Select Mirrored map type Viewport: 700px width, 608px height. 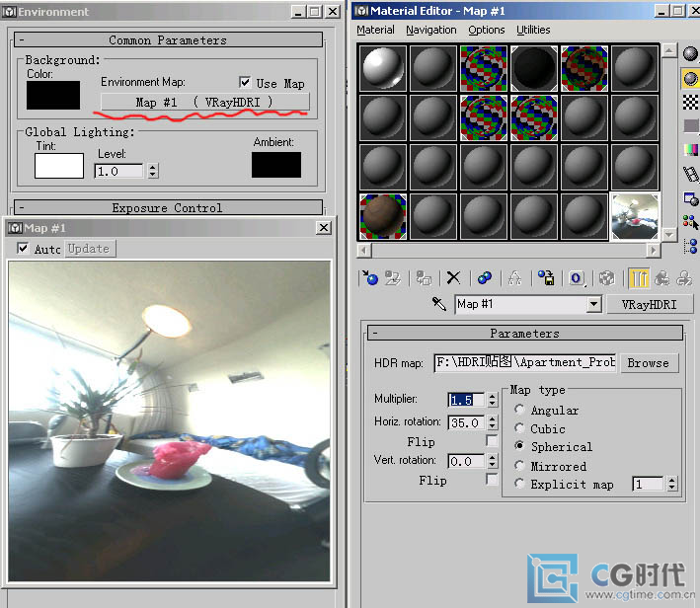(519, 466)
